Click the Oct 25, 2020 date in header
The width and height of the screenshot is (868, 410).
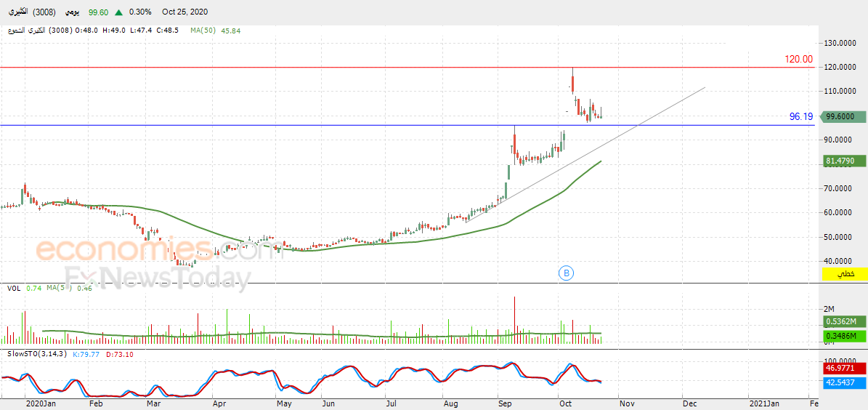185,12
